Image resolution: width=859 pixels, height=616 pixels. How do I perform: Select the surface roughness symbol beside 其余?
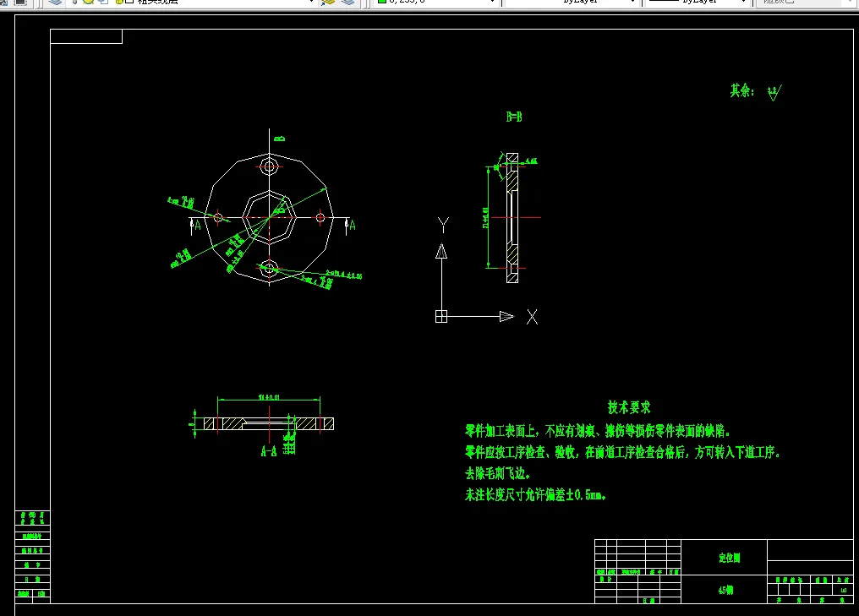click(774, 93)
